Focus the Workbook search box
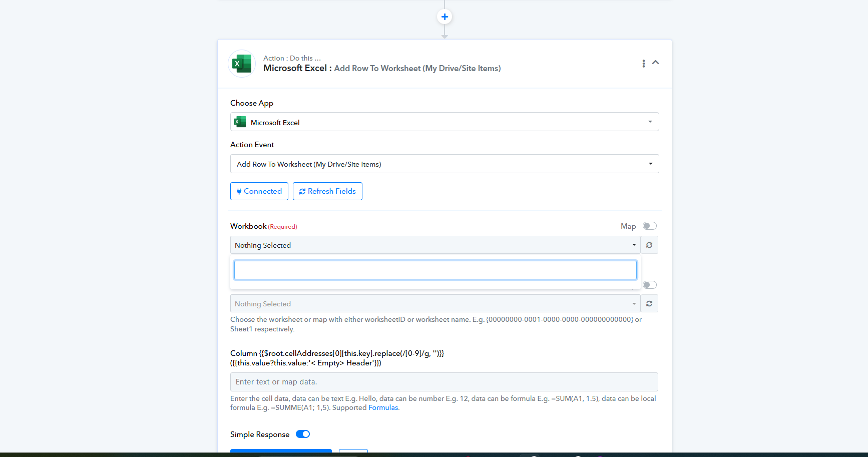The width and height of the screenshot is (868, 457). point(436,270)
